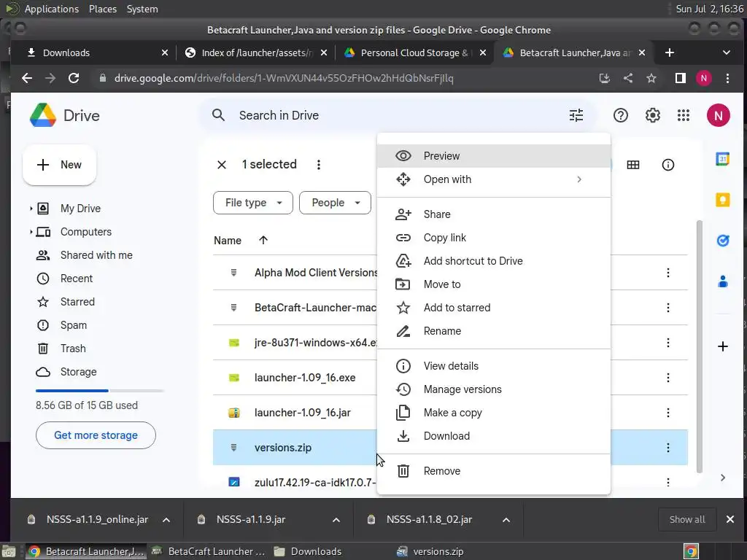Choose Add to starred in context menu
747x560 pixels.
point(494,308)
